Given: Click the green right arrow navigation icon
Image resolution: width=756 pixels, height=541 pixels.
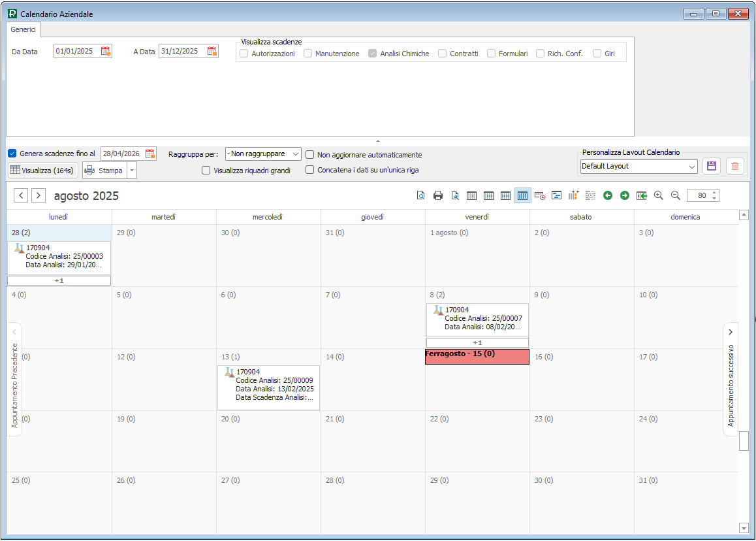Looking at the screenshot, I should [625, 195].
